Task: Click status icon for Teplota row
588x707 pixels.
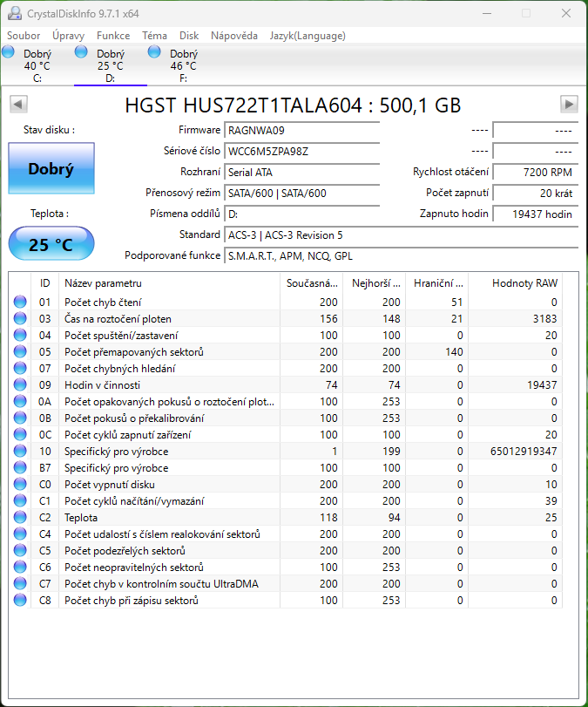Action: tap(20, 517)
